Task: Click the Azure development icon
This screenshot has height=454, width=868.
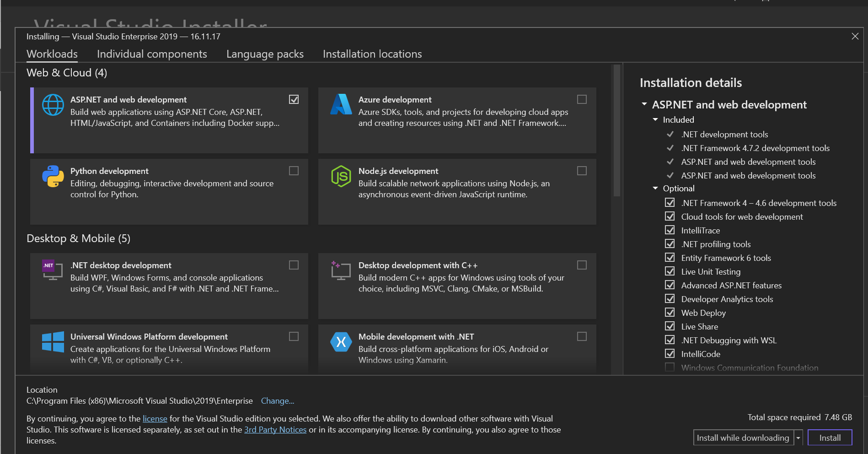Action: pyautogui.click(x=341, y=104)
